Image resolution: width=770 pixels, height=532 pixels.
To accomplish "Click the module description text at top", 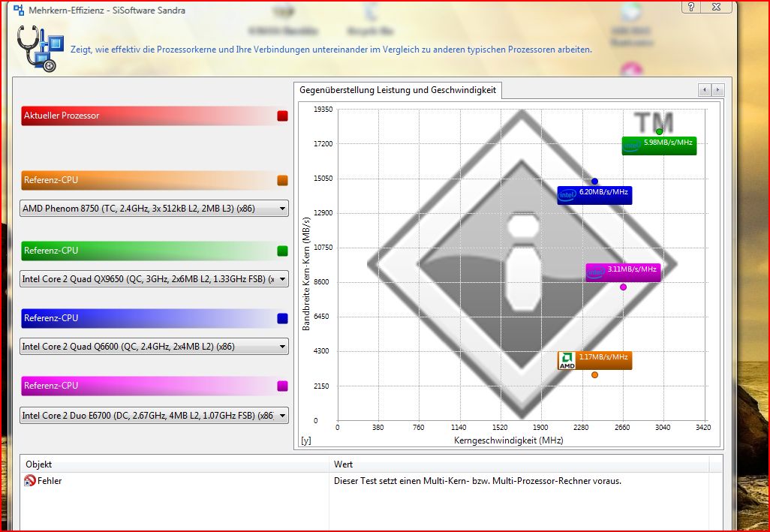I will 331,50.
